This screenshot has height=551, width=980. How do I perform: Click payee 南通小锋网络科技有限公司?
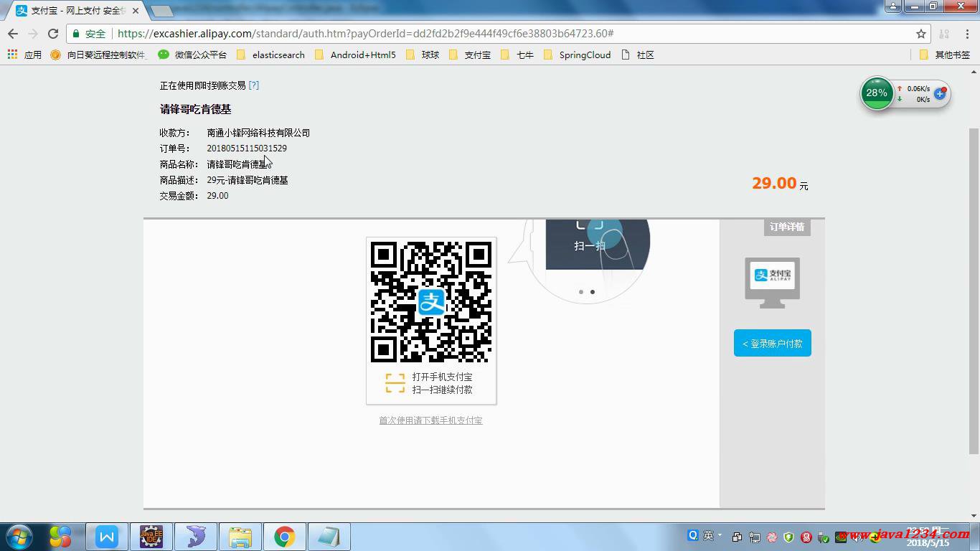tap(258, 133)
